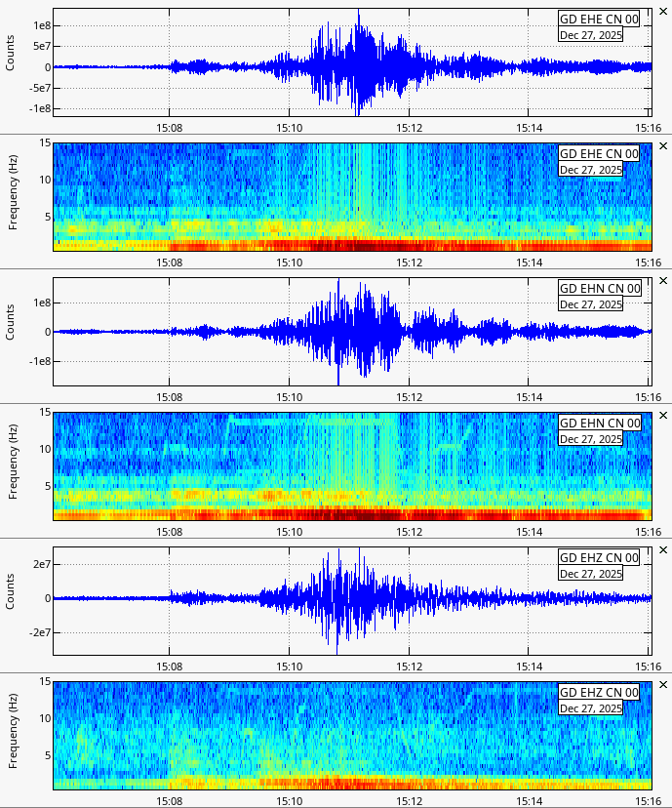Click the 'Dec 27, 2025' date on the EHE waveform

coord(591,35)
